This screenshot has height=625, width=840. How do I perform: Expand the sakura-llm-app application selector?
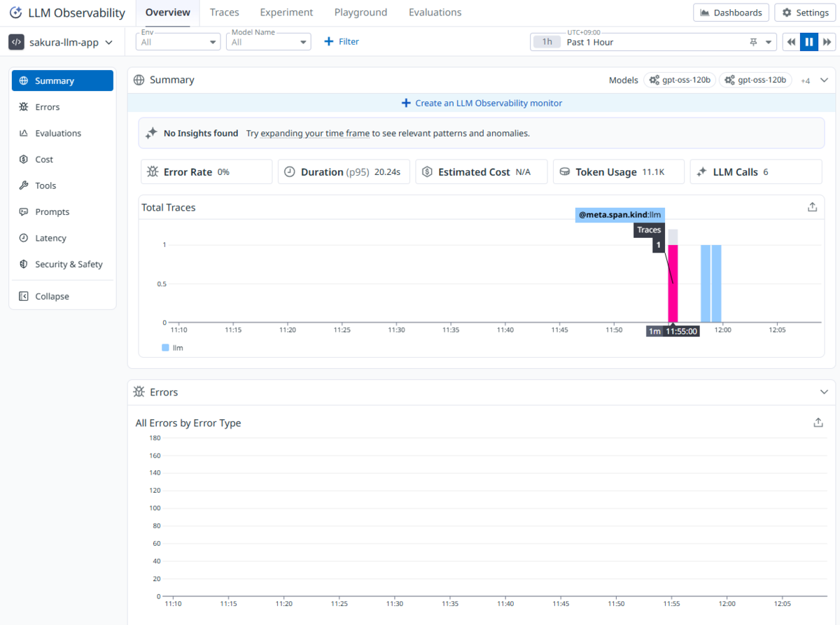[61, 42]
